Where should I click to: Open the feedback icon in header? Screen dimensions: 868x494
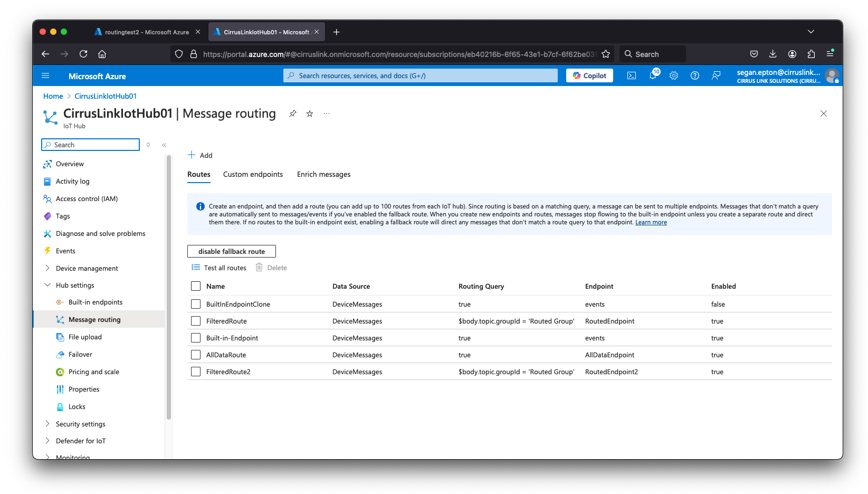tap(716, 76)
